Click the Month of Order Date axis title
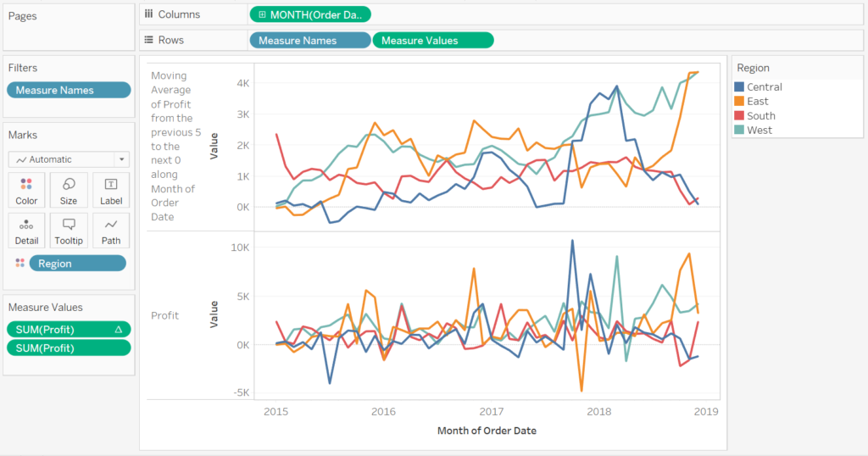868x456 pixels. click(487, 431)
